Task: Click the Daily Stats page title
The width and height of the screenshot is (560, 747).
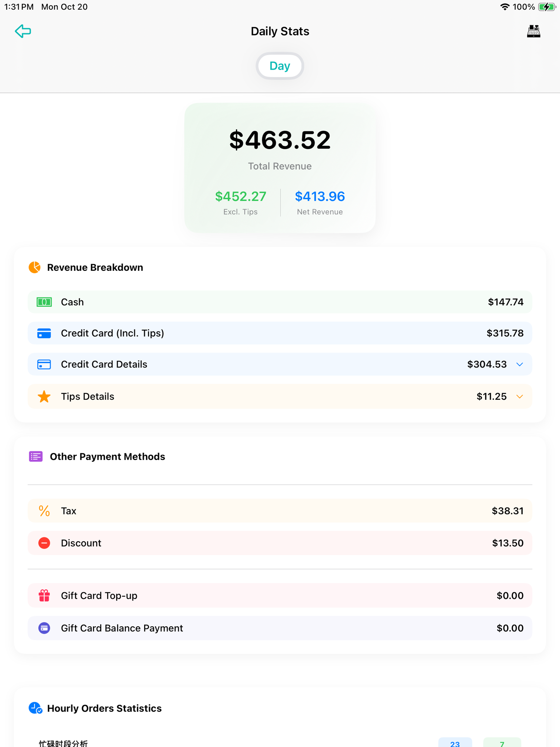Action: tap(280, 31)
